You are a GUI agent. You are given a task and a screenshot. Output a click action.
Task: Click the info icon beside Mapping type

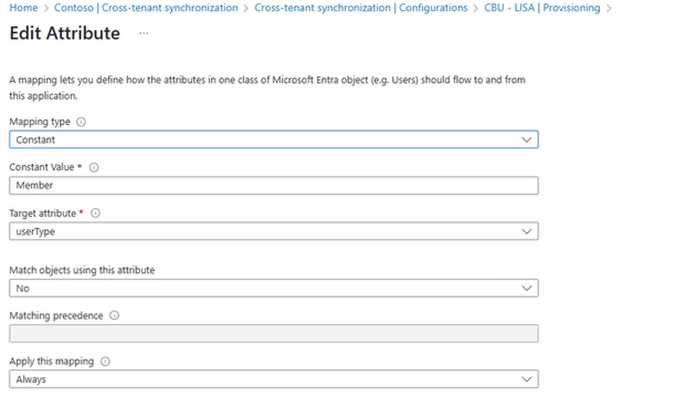click(81, 122)
